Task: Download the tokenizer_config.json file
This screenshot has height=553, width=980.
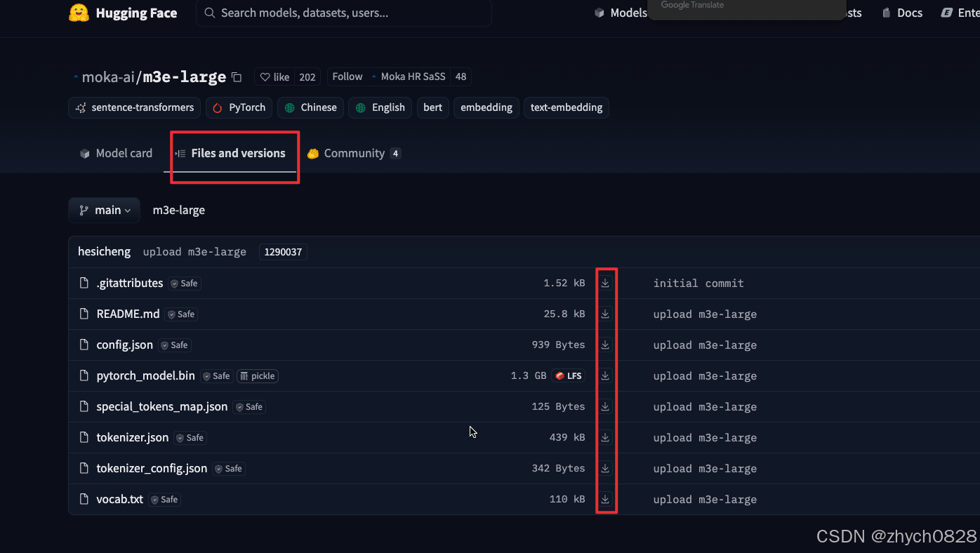Action: point(605,468)
